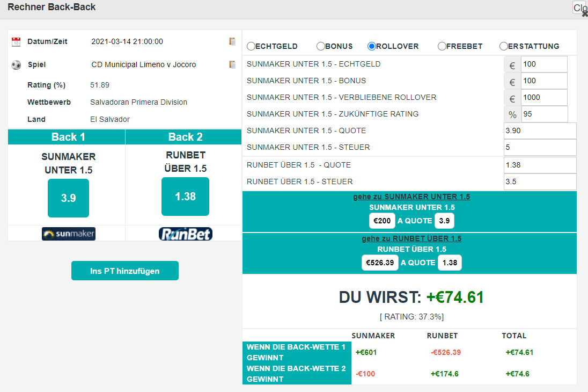588x392 pixels.
Task: Click the soccer ball icon beside Spiel
Action: coord(16,65)
